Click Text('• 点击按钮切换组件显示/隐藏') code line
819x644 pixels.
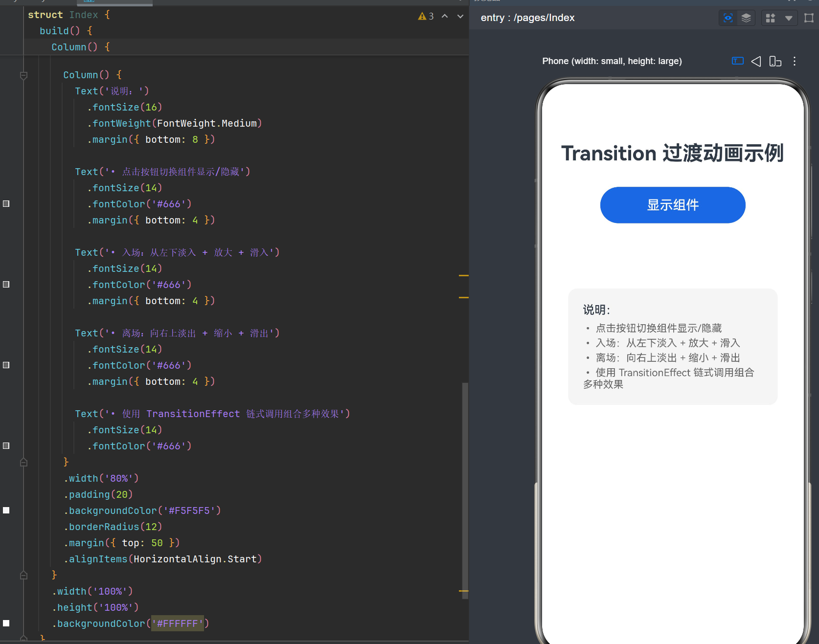[162, 172]
